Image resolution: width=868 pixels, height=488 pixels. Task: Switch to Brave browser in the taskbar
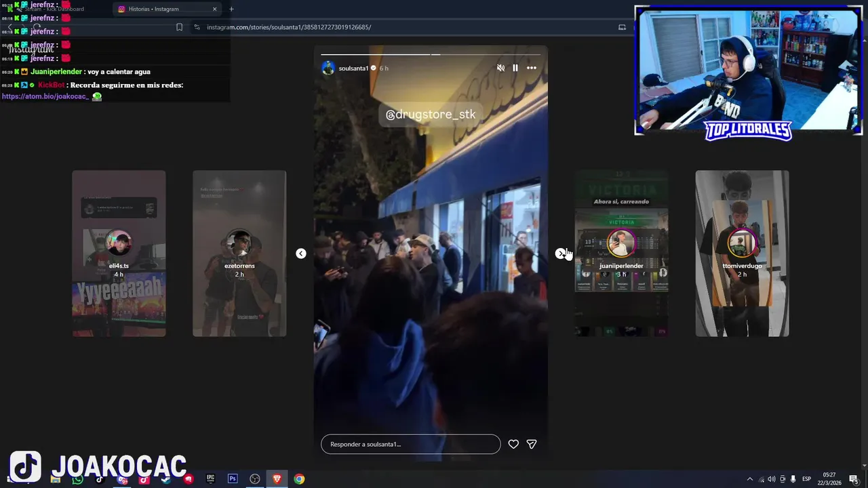277,479
